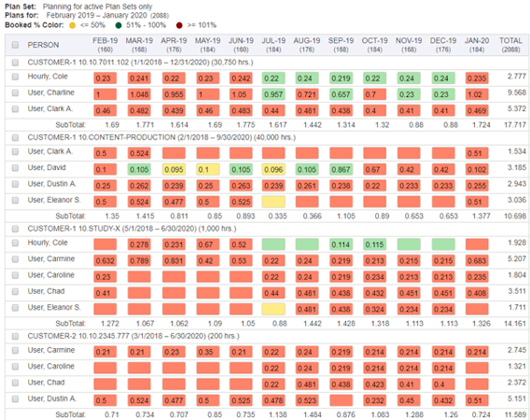The width and height of the screenshot is (530, 420).
Task: Edit Hourly, Cole FEB-19 cell 0.23
Action: [105, 78]
